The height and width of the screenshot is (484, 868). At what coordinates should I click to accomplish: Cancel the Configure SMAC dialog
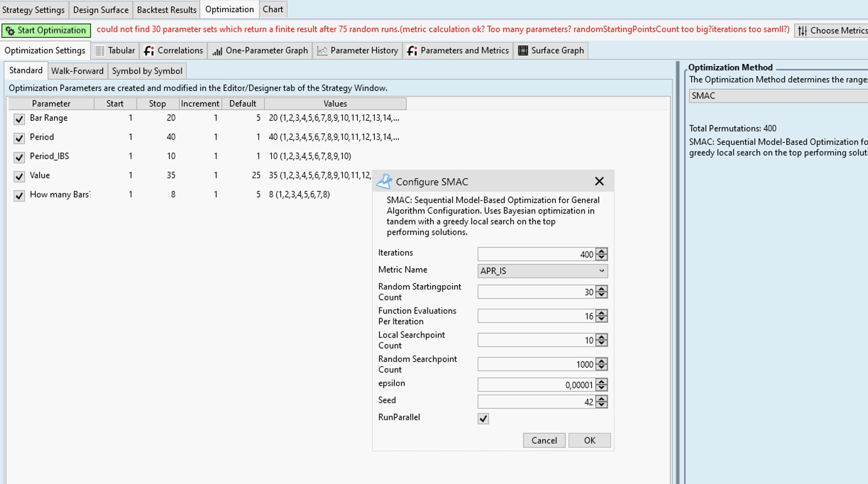click(544, 440)
